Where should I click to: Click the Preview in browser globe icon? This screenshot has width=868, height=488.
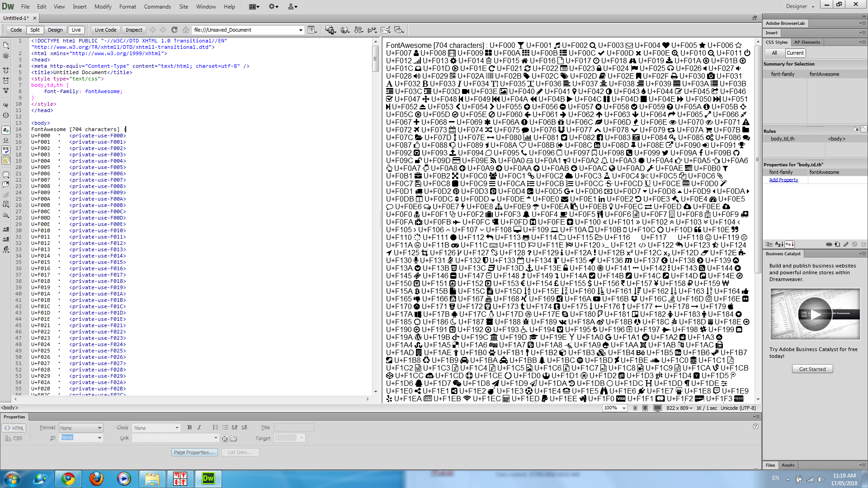click(344, 30)
